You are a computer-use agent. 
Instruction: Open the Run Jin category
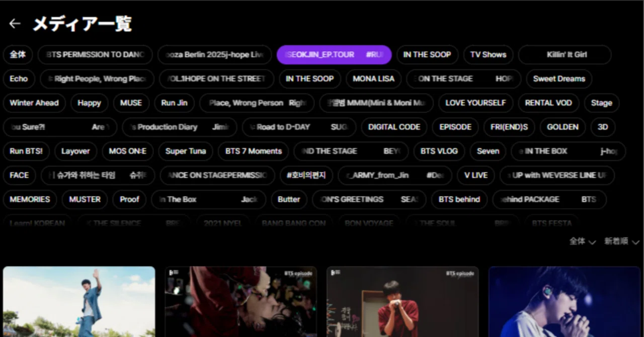tap(174, 103)
